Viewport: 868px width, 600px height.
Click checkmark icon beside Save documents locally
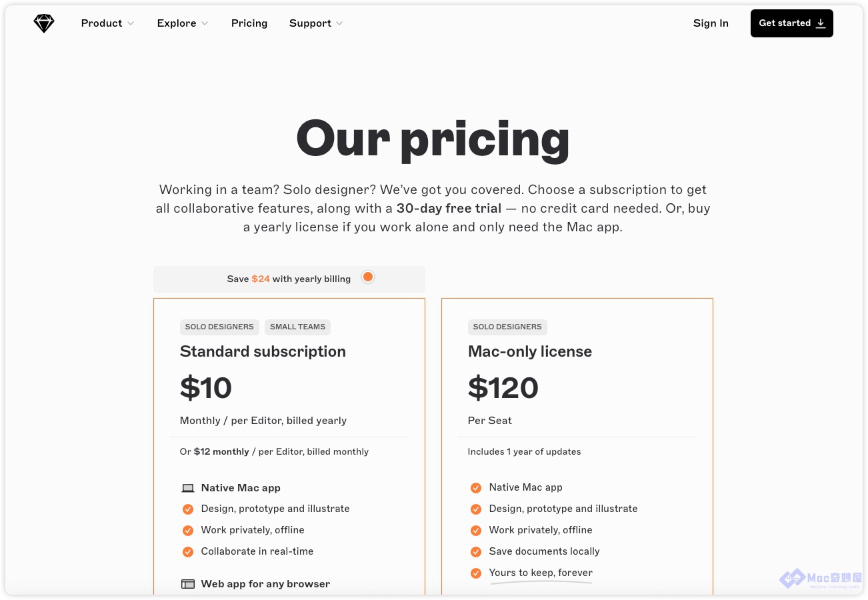(x=476, y=551)
